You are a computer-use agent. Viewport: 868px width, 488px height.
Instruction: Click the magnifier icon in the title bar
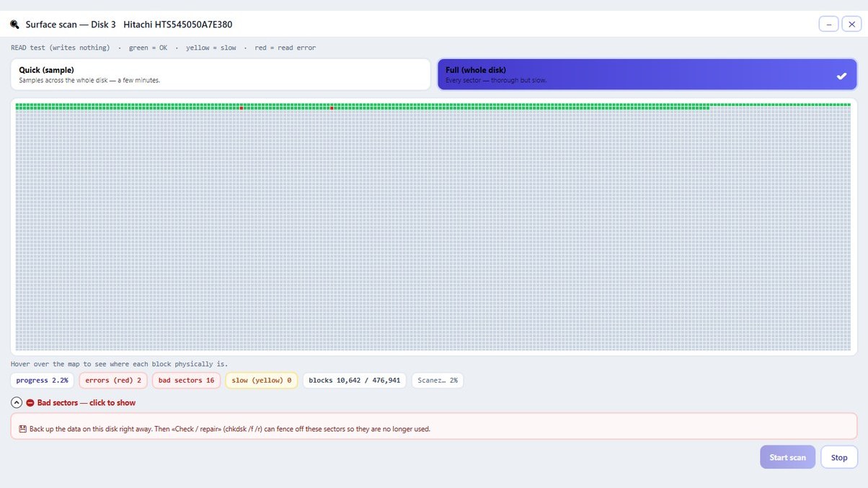click(x=14, y=25)
